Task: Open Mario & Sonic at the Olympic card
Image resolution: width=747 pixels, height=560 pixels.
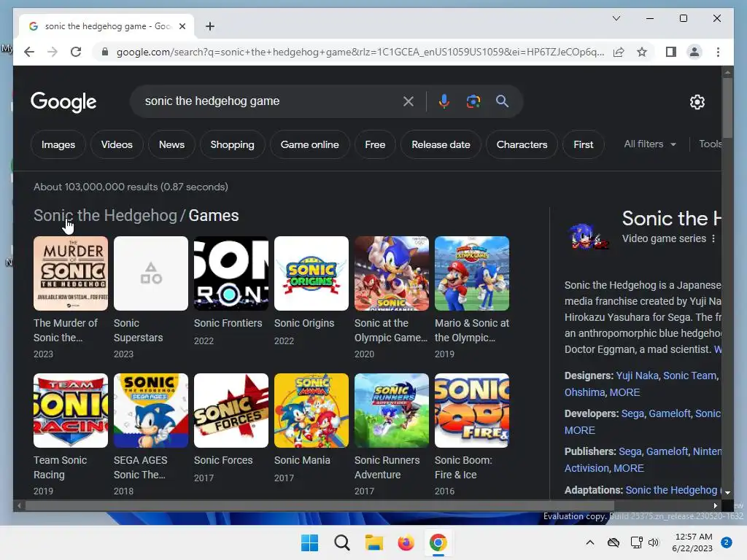Action: coord(472,297)
